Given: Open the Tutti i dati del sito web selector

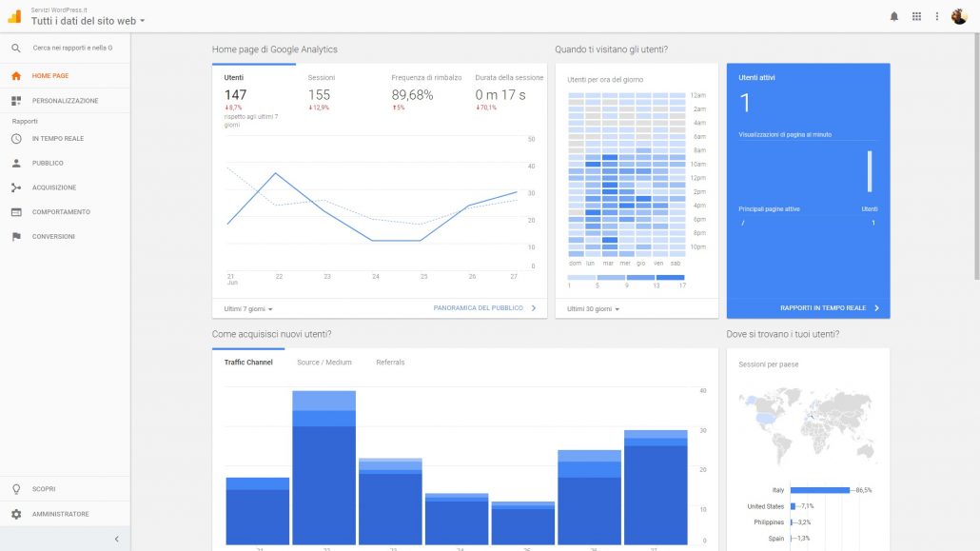Looking at the screenshot, I should [x=88, y=21].
